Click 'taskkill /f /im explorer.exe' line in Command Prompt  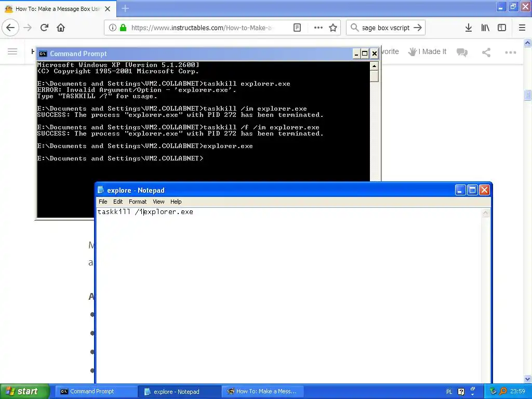point(179,128)
